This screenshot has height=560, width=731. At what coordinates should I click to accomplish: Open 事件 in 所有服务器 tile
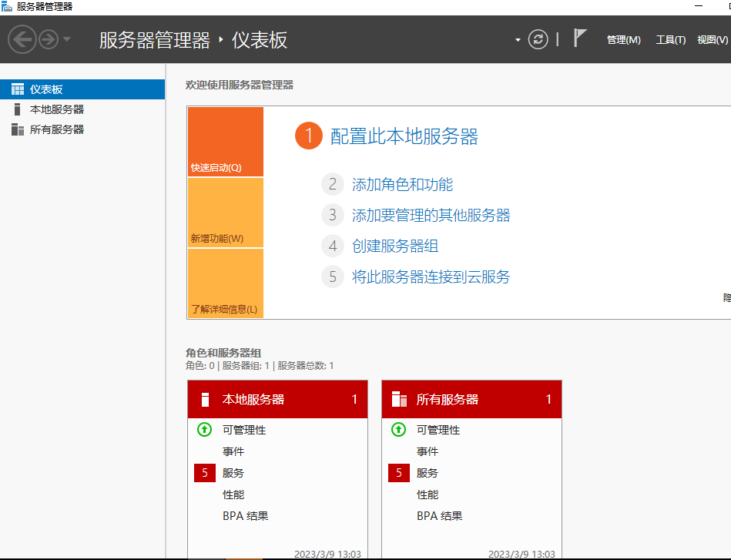(428, 451)
